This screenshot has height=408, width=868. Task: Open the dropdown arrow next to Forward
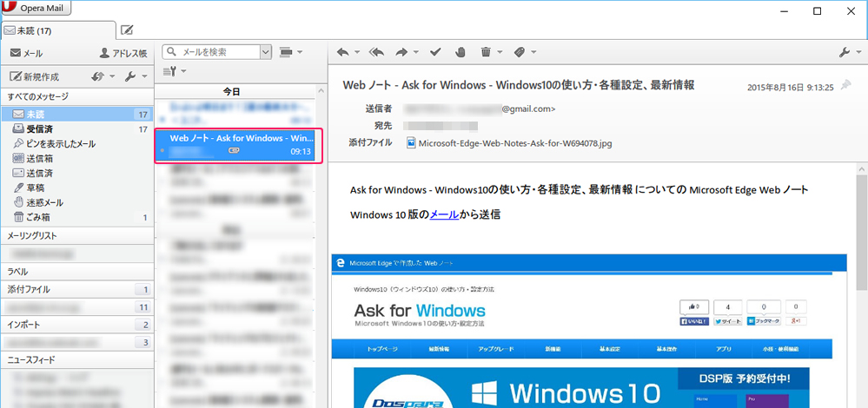(415, 53)
